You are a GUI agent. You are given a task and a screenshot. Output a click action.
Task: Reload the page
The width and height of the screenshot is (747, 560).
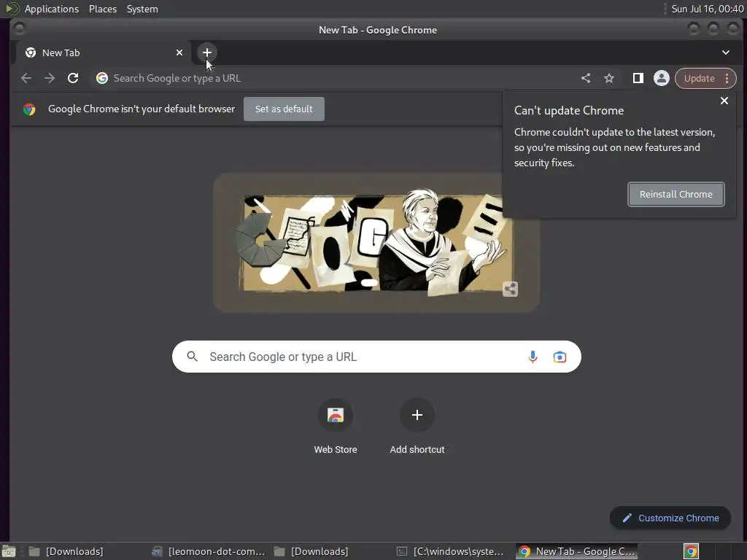point(73,78)
